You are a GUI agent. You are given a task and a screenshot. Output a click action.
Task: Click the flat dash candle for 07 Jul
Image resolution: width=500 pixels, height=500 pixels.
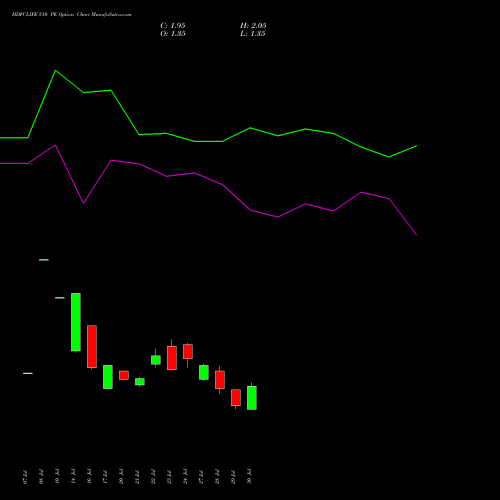pyautogui.click(x=28, y=373)
